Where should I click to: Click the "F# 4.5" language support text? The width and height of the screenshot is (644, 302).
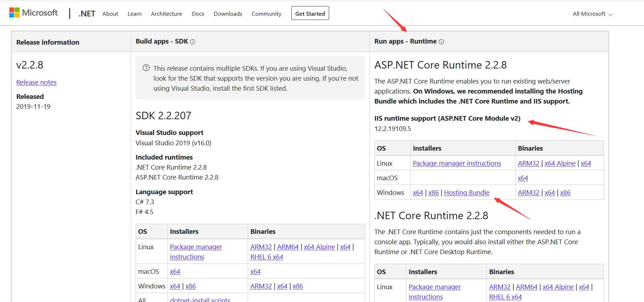point(145,212)
